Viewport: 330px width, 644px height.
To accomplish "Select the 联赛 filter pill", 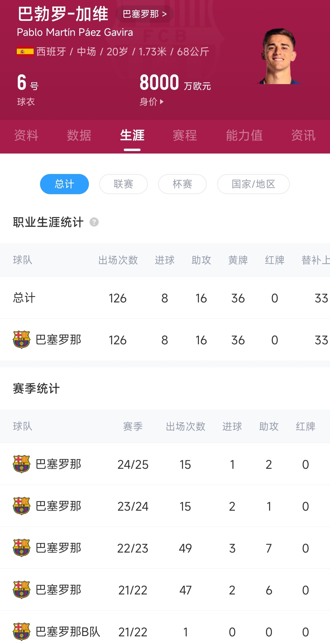I will point(123,184).
